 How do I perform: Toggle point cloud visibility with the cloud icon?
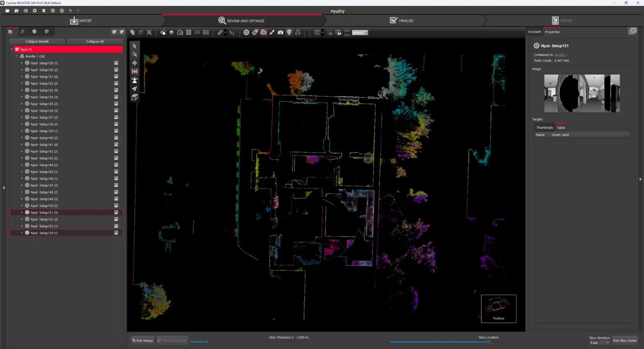pos(263,33)
